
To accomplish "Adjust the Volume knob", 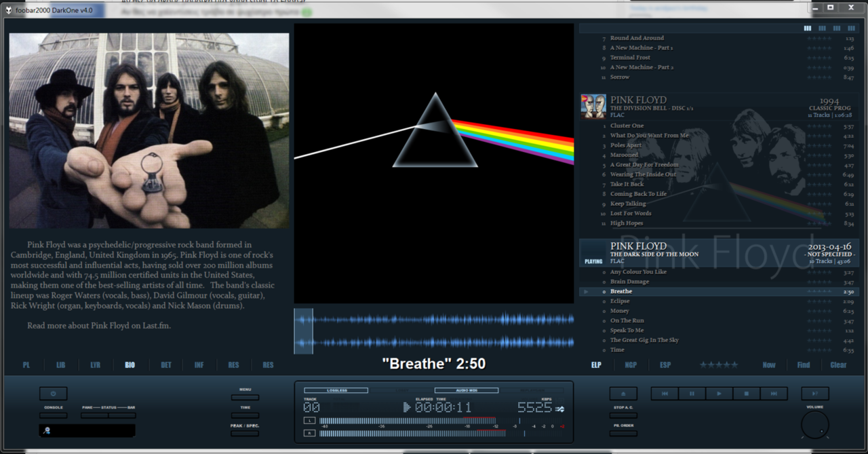I will tap(814, 425).
